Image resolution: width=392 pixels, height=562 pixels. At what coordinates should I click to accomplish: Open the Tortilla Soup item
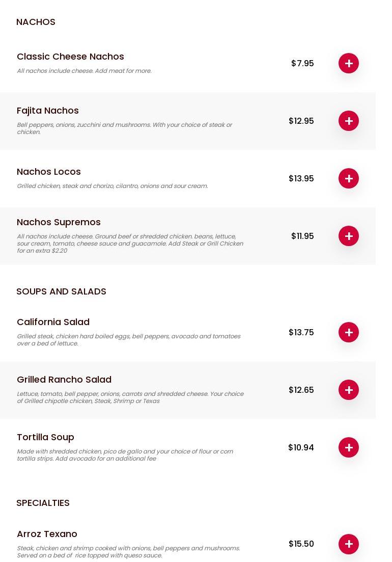(x=45, y=437)
